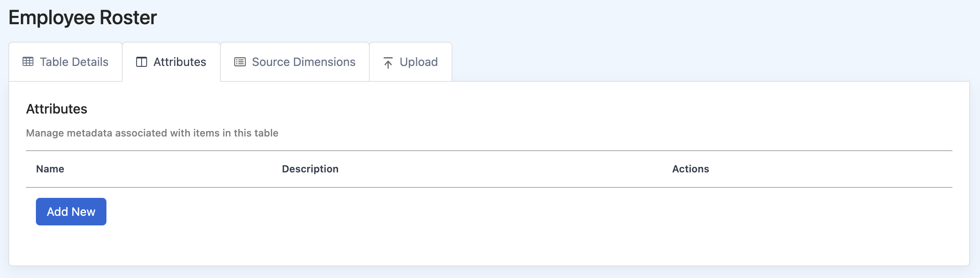
Task: Click the list icon on Source Dimensions tab
Action: [x=240, y=62]
